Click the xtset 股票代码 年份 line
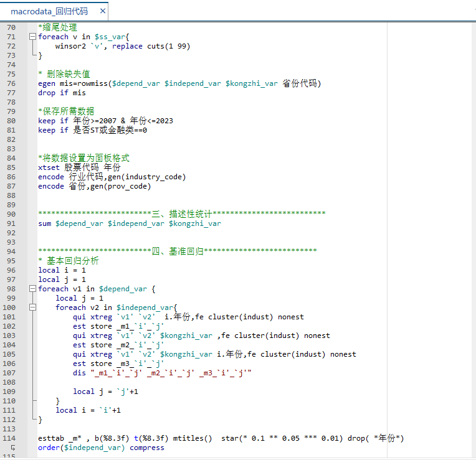This screenshot has height=460, width=476. click(79, 167)
